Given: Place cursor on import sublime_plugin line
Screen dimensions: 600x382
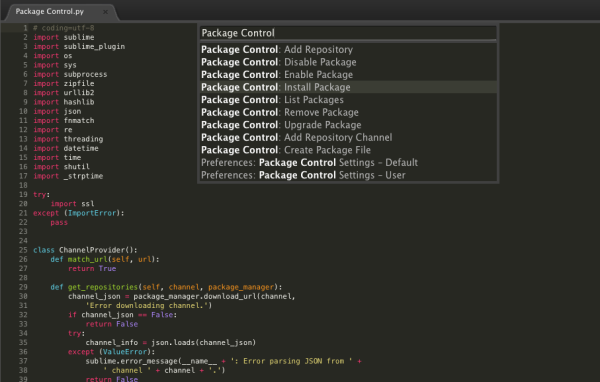Looking at the screenshot, I should click(x=79, y=46).
